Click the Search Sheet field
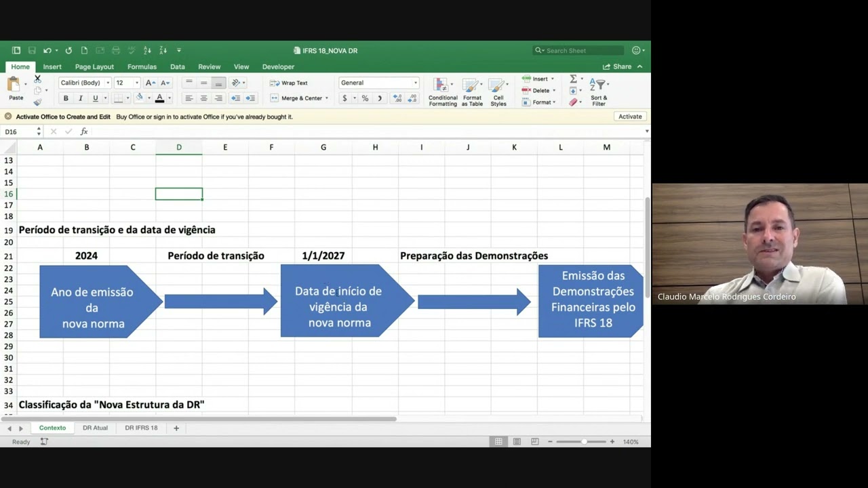This screenshot has width=868, height=488. click(x=578, y=50)
